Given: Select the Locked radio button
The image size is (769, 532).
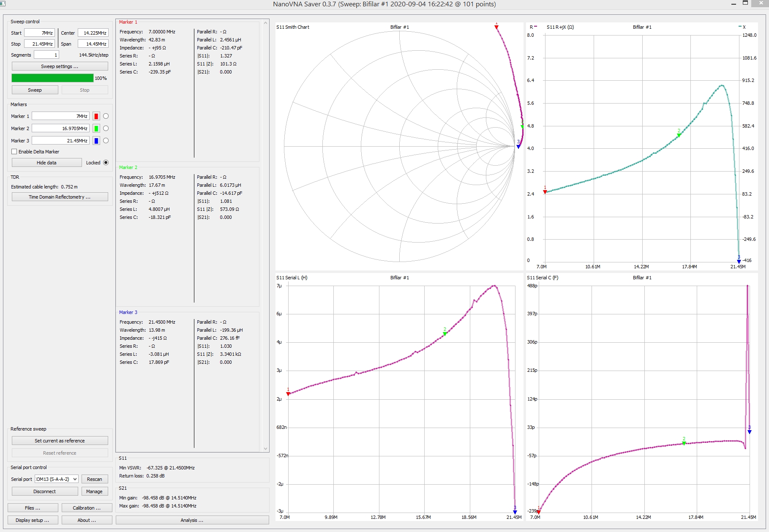Looking at the screenshot, I should pos(106,163).
